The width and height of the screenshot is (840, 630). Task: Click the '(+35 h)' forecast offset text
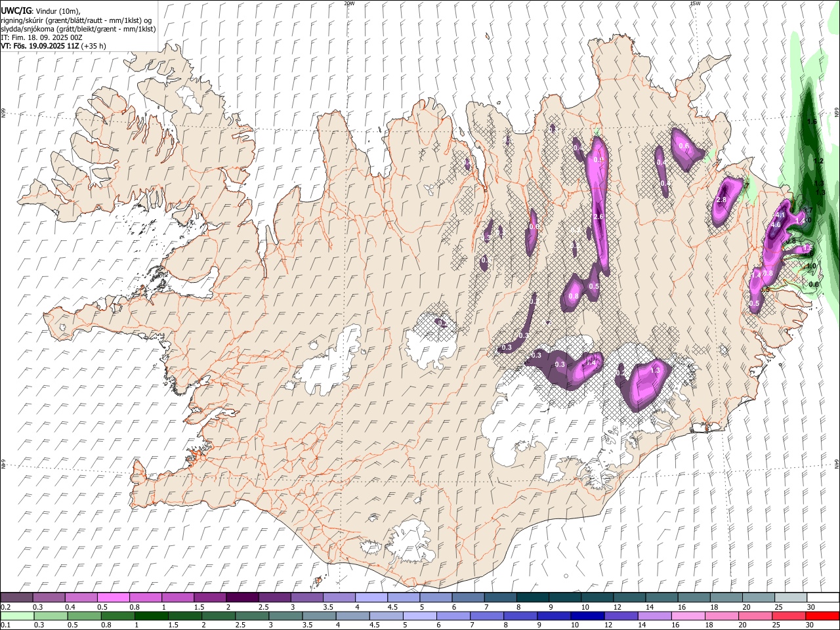pos(94,46)
